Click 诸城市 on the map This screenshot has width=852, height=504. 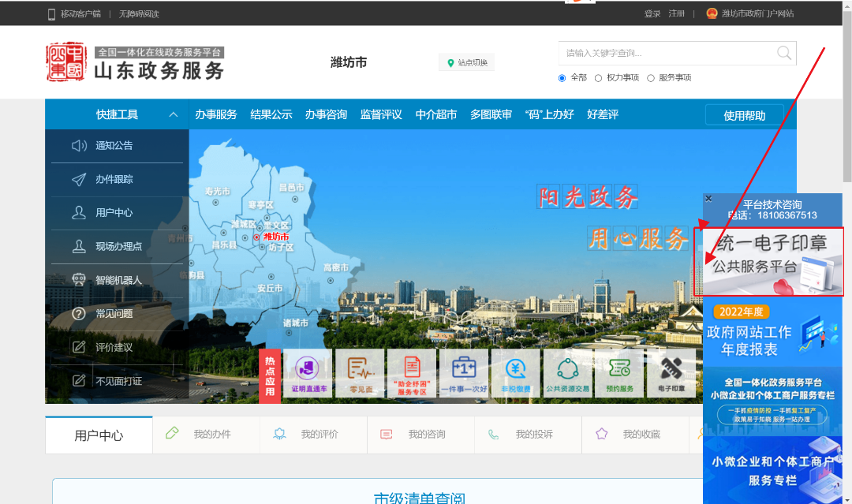[295, 323]
